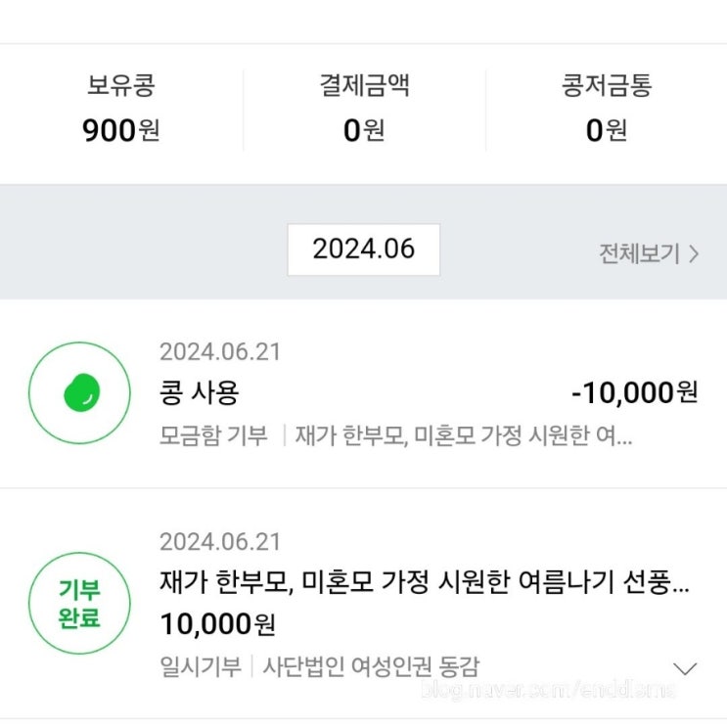Tap the 기부완료 circular badge
The height and width of the screenshot is (728, 727).
pyautogui.click(x=79, y=604)
